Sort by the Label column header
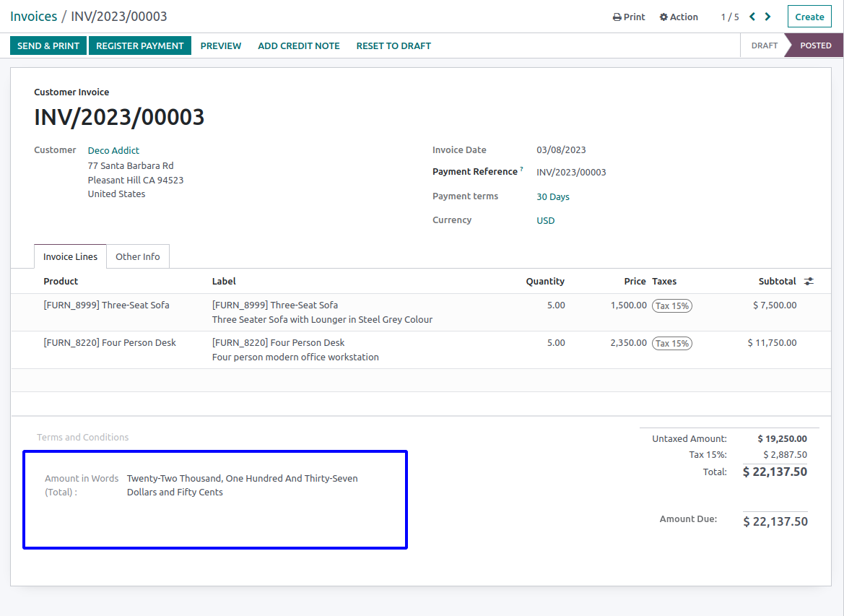The width and height of the screenshot is (844, 616). pos(224,281)
